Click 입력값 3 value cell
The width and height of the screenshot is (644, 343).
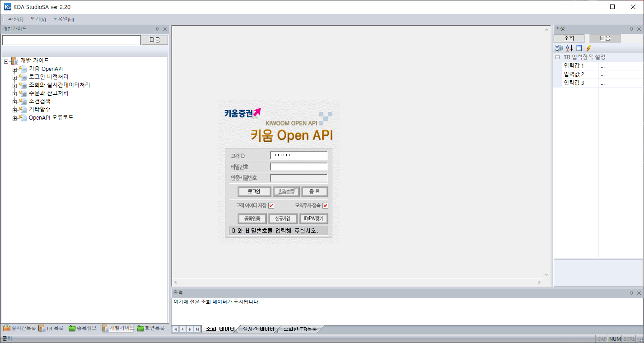click(x=621, y=83)
